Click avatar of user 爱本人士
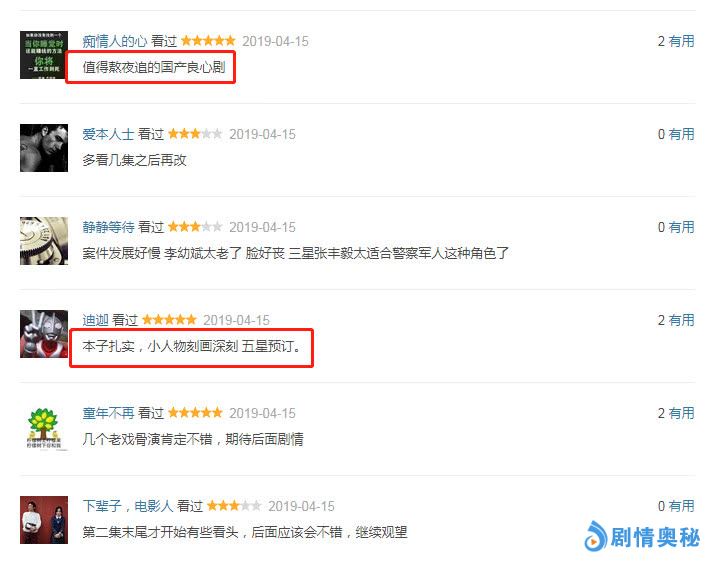728x567 pixels. click(44, 148)
